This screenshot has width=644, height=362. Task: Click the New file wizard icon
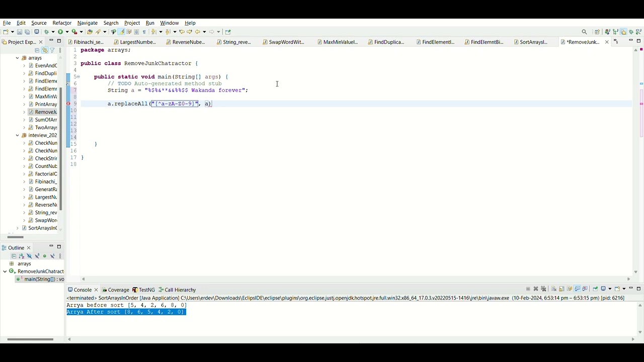pyautogui.click(x=6, y=32)
